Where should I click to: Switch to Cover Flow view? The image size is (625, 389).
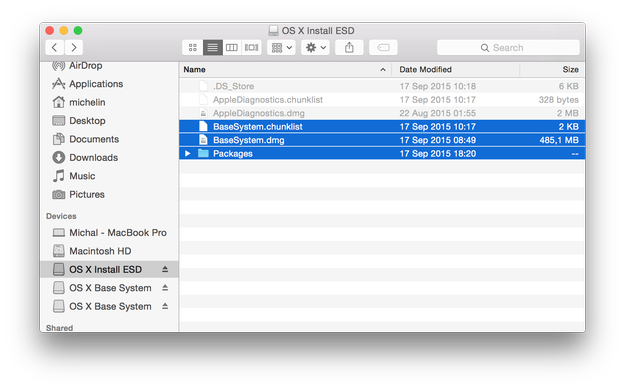coord(251,47)
